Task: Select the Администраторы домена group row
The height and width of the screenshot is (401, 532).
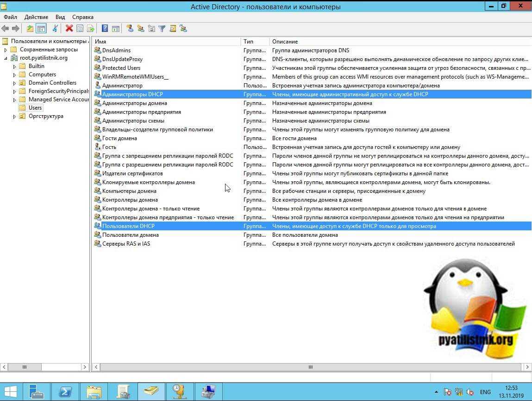Action: pyautogui.click(x=134, y=103)
